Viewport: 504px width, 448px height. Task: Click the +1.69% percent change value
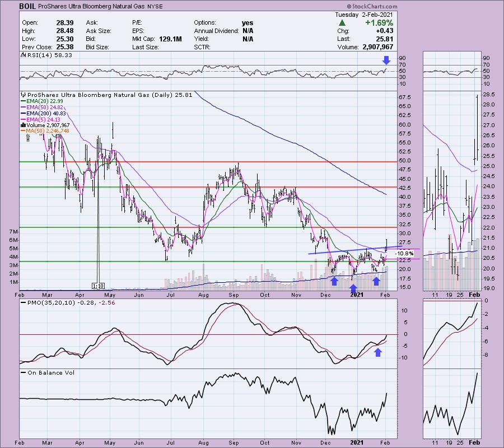379,23
